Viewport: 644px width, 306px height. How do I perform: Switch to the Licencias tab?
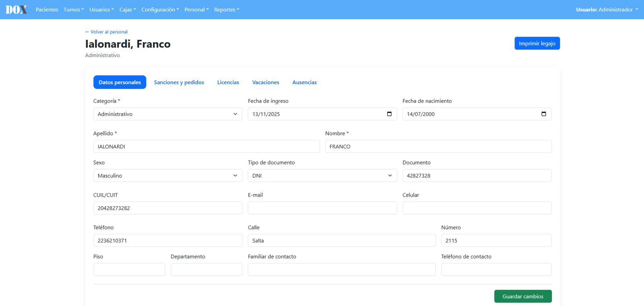tap(228, 82)
